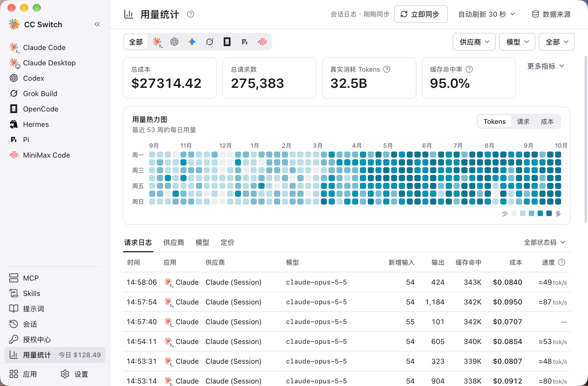
Task: Click help icon next to 速度 column
Action: (562, 262)
